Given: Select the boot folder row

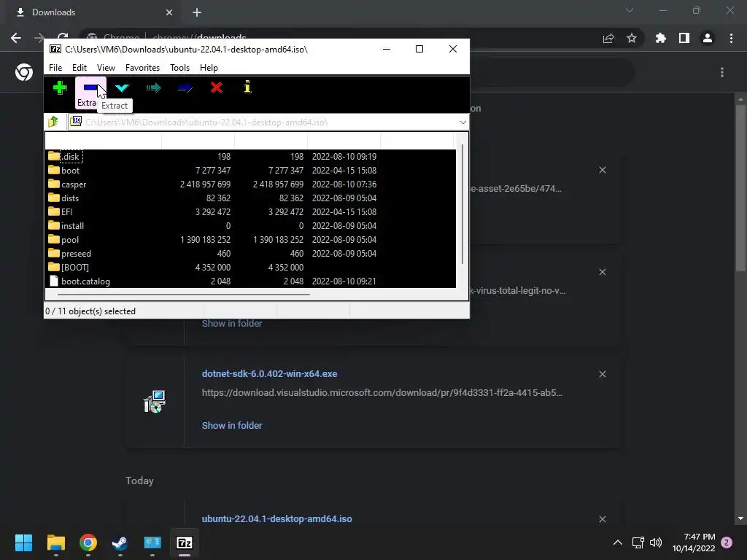Looking at the screenshot, I should tap(251, 171).
